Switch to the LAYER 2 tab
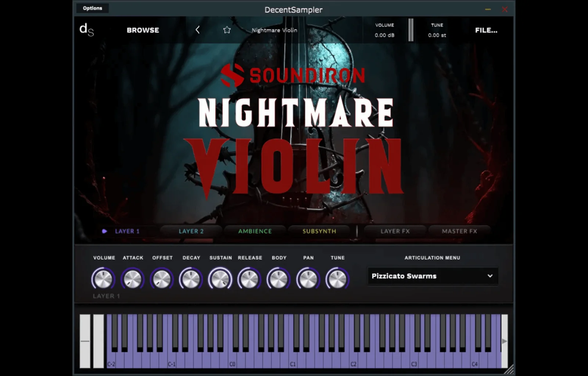This screenshot has width=588, height=376. [x=191, y=231]
